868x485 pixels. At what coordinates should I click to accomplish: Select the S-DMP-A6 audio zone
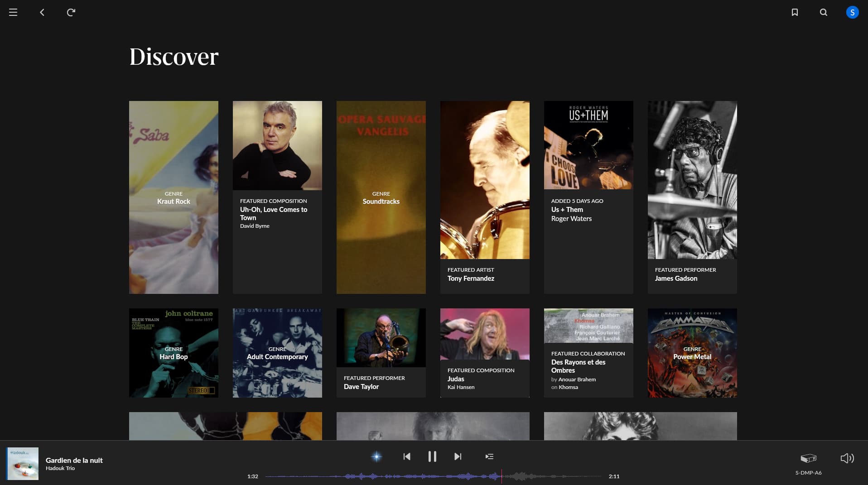(809, 463)
